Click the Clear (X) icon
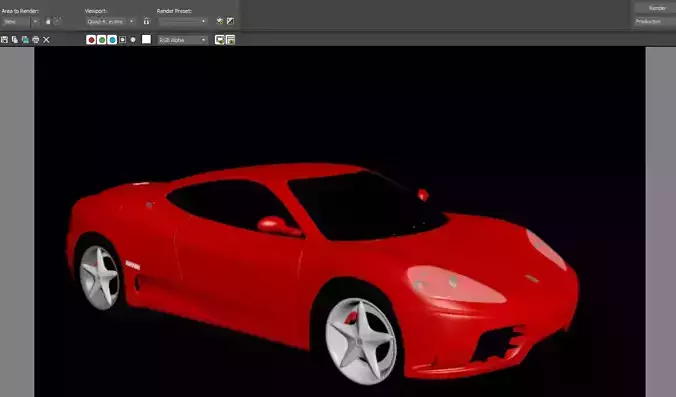Screen dimensions: 676x397 coord(46,40)
